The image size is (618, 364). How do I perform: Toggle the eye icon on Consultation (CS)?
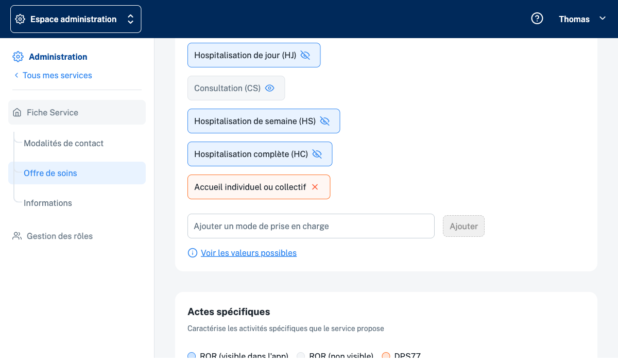tap(269, 88)
